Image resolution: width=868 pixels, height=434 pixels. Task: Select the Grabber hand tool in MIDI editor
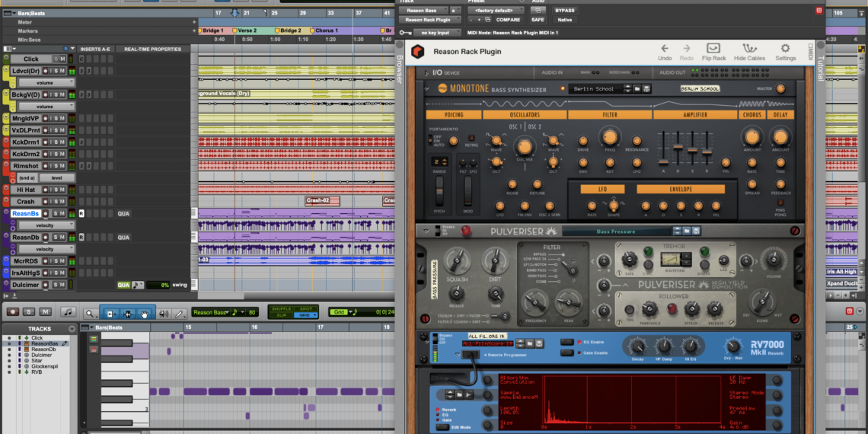(145, 312)
